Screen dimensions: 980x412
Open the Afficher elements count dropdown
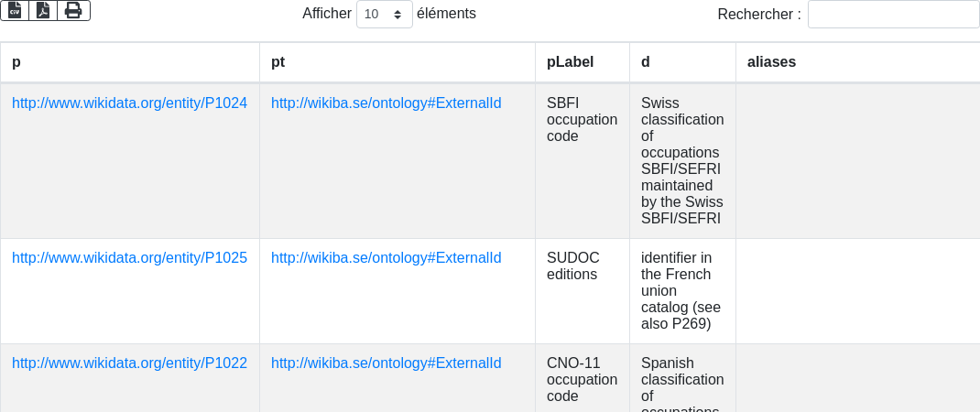click(385, 15)
